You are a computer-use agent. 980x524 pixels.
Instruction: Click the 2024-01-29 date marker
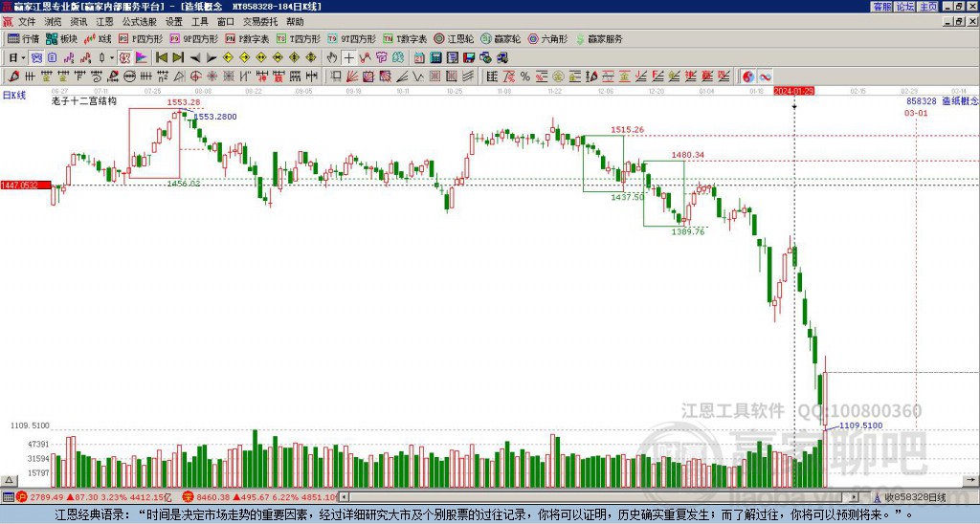click(x=793, y=91)
